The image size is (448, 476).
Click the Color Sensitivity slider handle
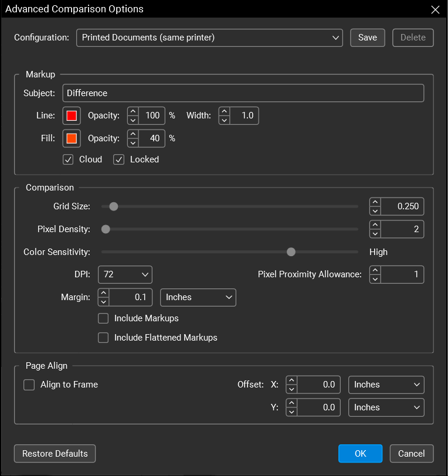(x=291, y=252)
